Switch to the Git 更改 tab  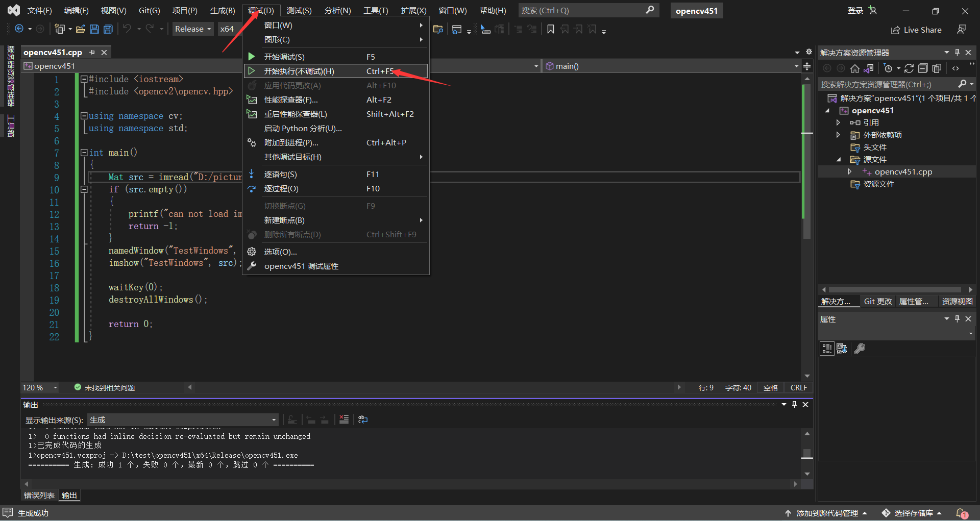(878, 302)
